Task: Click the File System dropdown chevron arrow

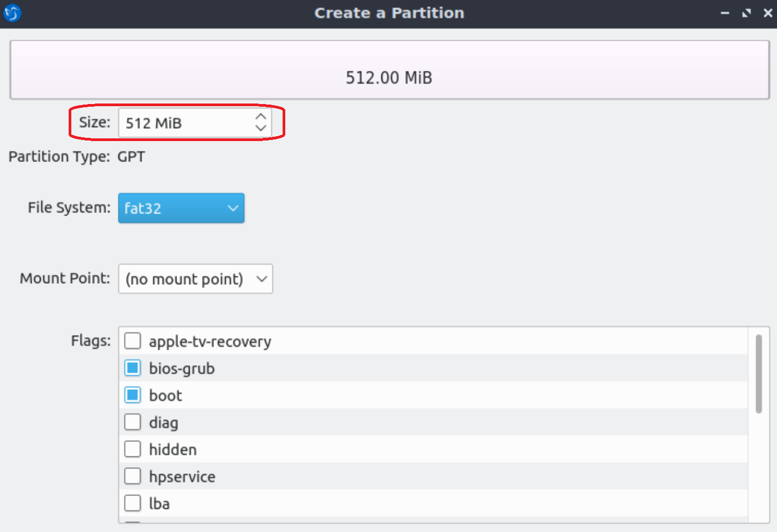Action: [233, 208]
